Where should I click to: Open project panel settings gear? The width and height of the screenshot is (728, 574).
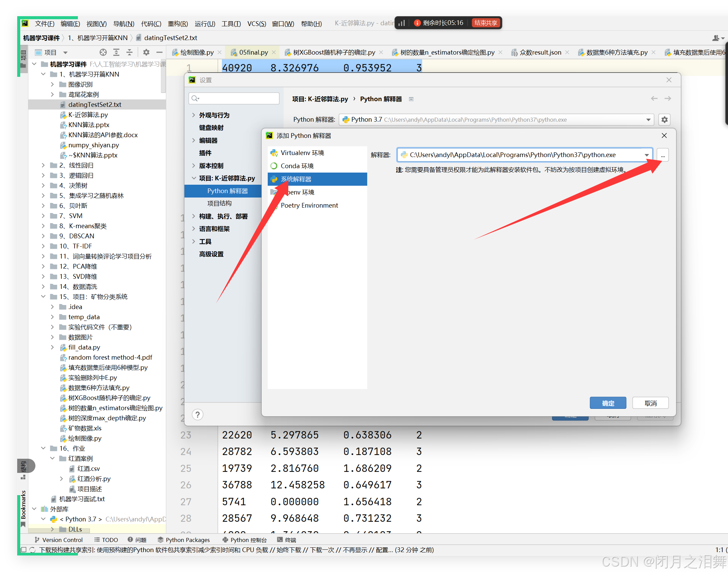(146, 52)
